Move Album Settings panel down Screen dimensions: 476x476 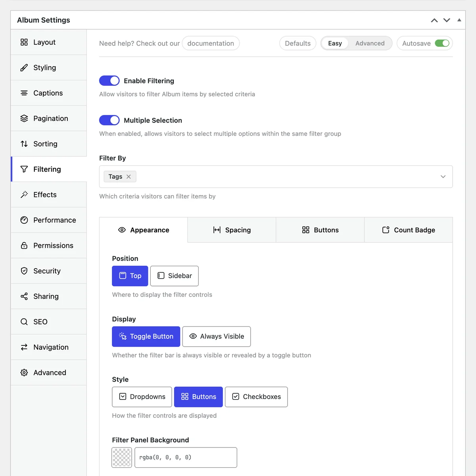447,20
